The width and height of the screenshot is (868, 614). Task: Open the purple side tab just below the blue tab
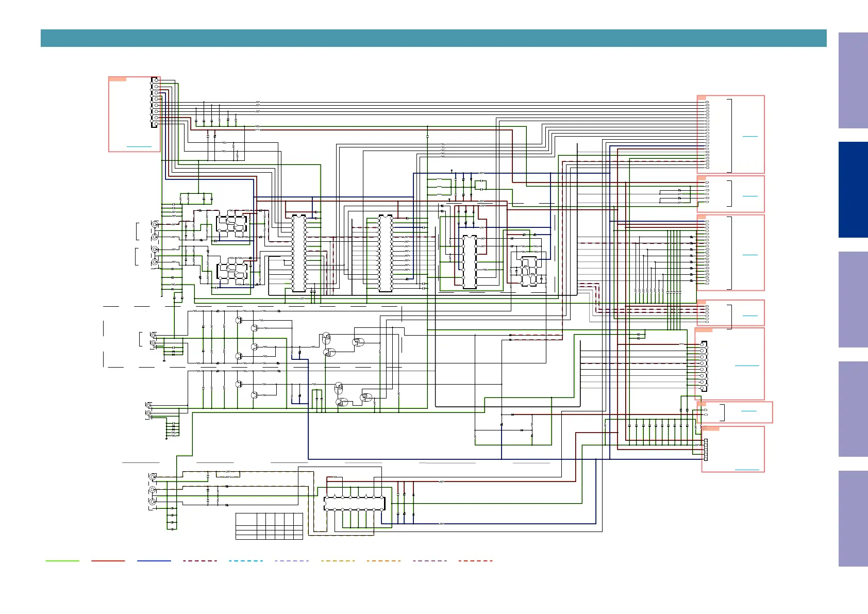[x=853, y=300]
